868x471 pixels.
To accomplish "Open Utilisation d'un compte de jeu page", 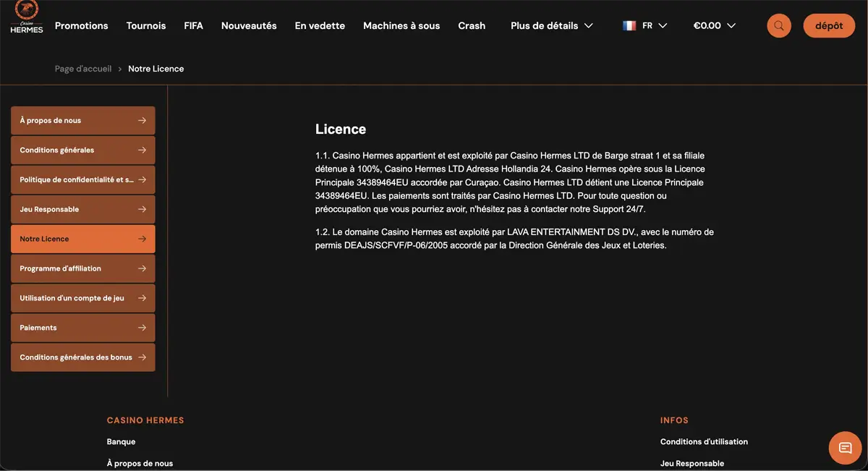I will 83,298.
